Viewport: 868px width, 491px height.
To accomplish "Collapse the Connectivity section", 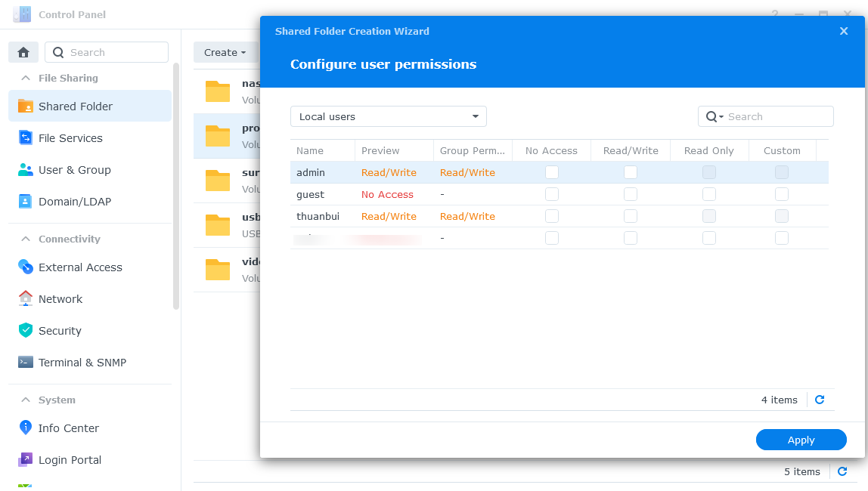I will click(26, 239).
